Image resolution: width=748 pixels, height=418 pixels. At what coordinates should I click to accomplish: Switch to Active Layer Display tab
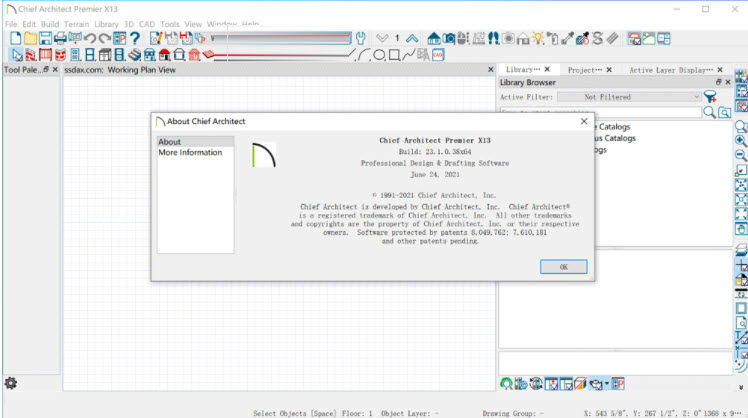pyautogui.click(x=666, y=70)
